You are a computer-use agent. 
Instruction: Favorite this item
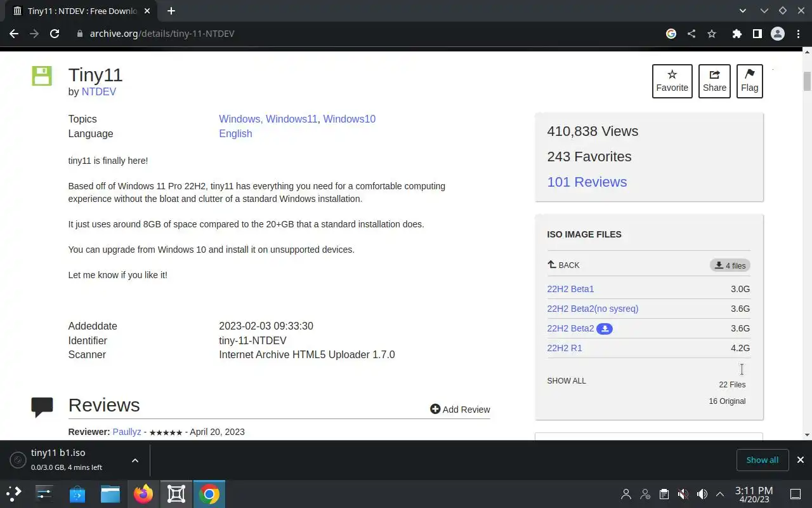pos(672,81)
